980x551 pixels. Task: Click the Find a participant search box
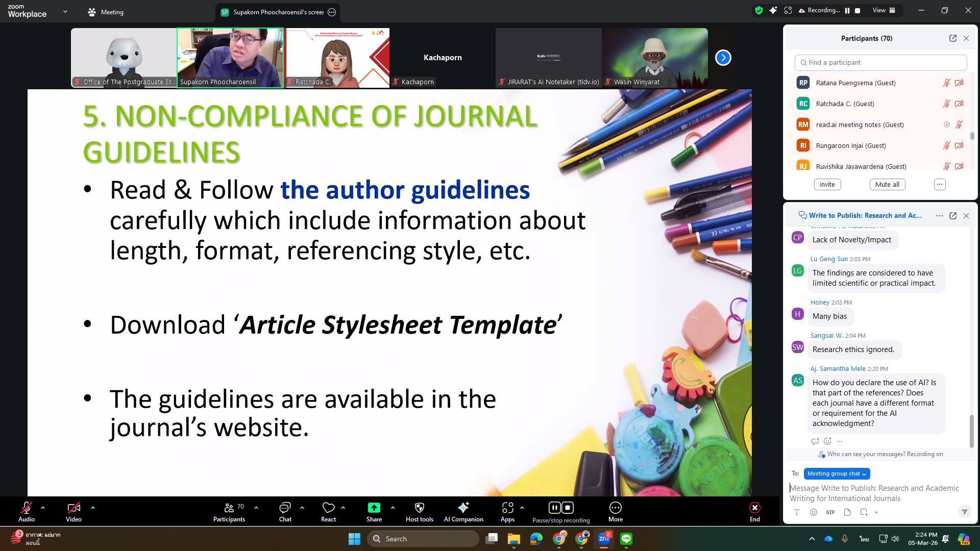(880, 62)
